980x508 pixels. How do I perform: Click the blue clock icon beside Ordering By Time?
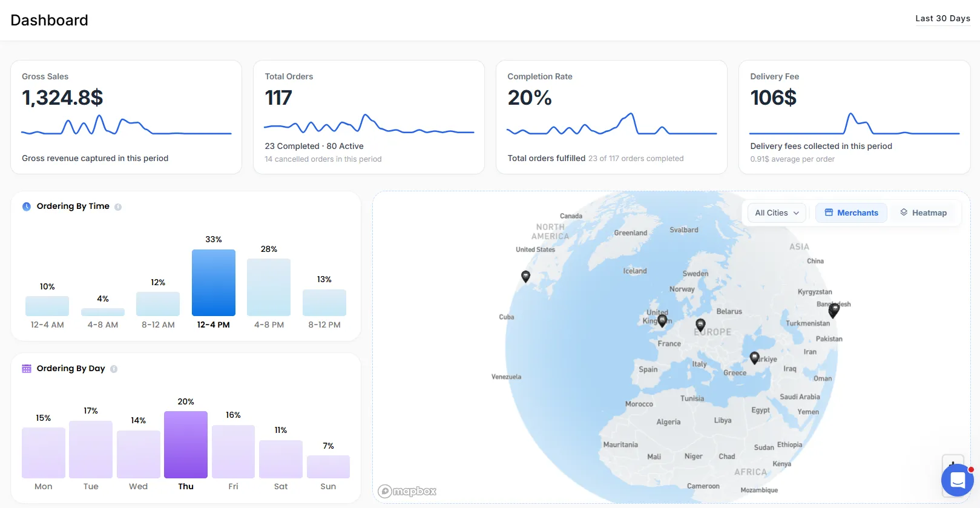[x=27, y=206]
